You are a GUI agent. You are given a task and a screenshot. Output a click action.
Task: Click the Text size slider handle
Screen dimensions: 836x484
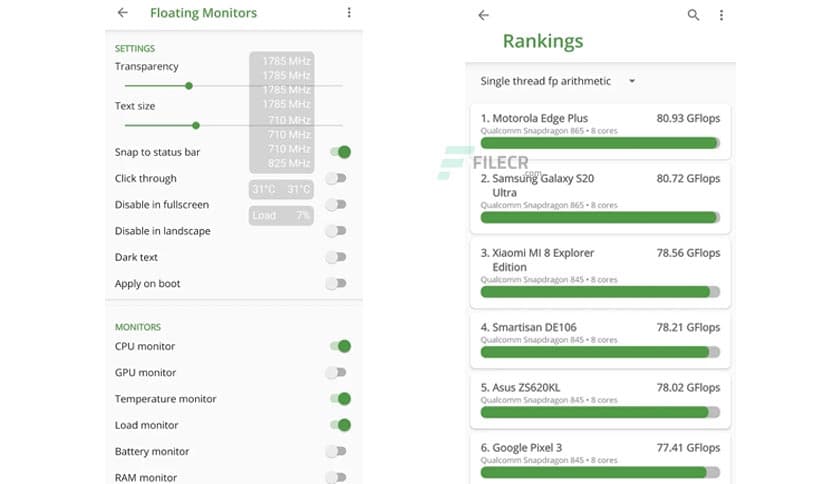point(196,125)
